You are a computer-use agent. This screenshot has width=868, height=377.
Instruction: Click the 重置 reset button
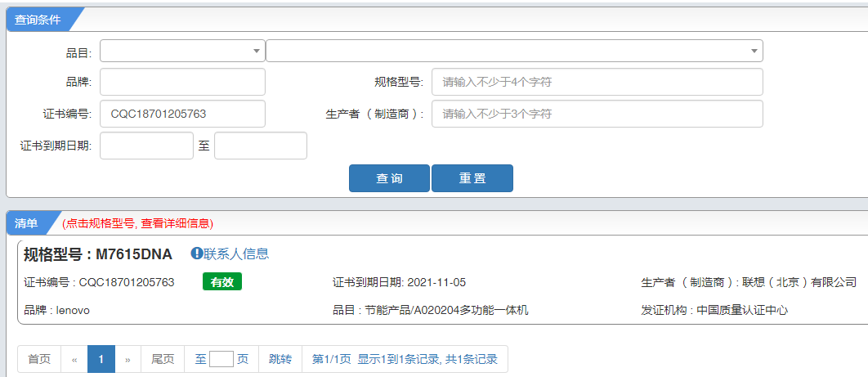tap(472, 178)
